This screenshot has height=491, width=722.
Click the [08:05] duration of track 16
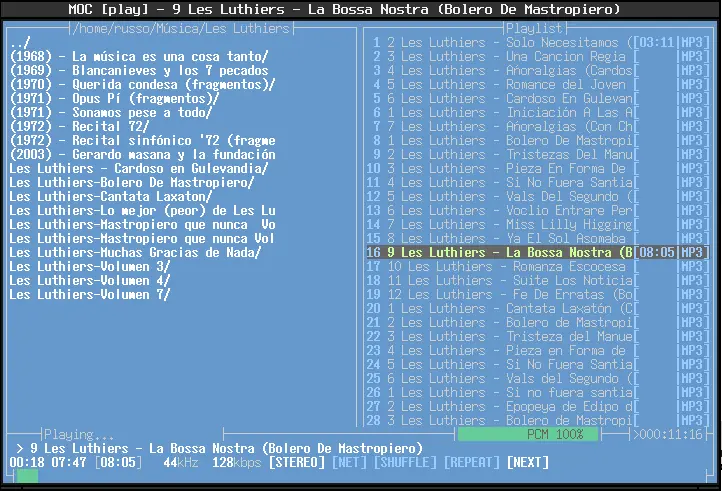[657, 252]
